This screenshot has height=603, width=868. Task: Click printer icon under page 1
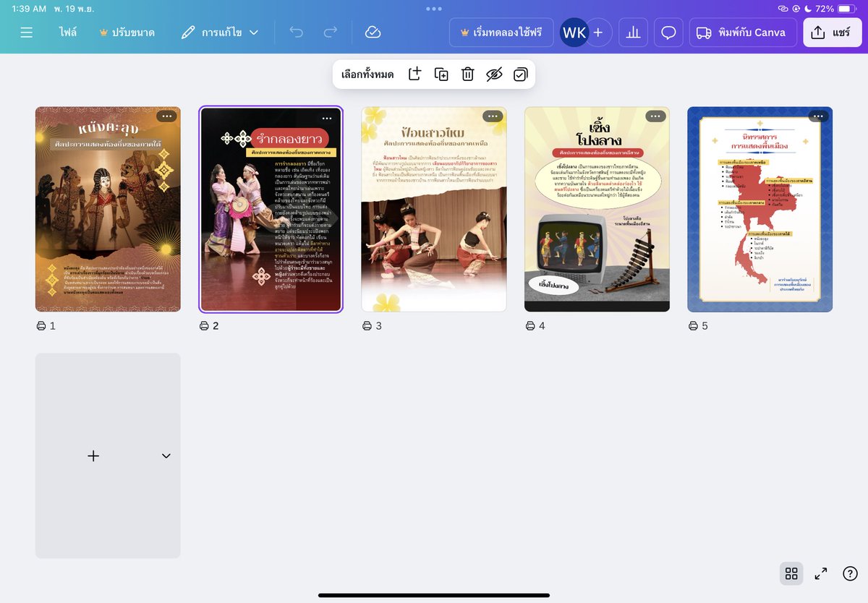(x=41, y=326)
